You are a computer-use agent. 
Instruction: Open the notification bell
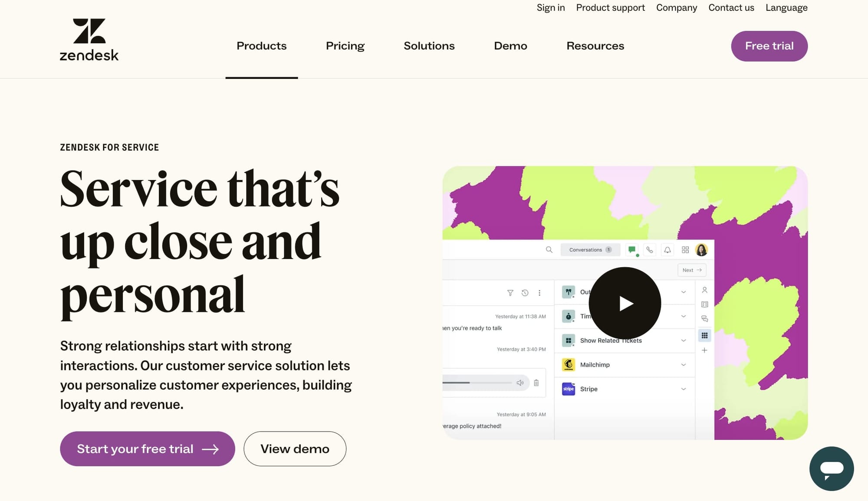[x=667, y=250]
